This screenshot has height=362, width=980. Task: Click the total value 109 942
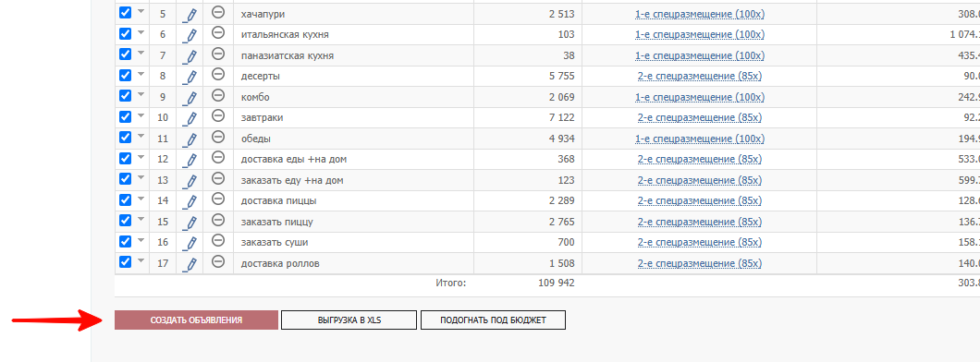(x=557, y=283)
